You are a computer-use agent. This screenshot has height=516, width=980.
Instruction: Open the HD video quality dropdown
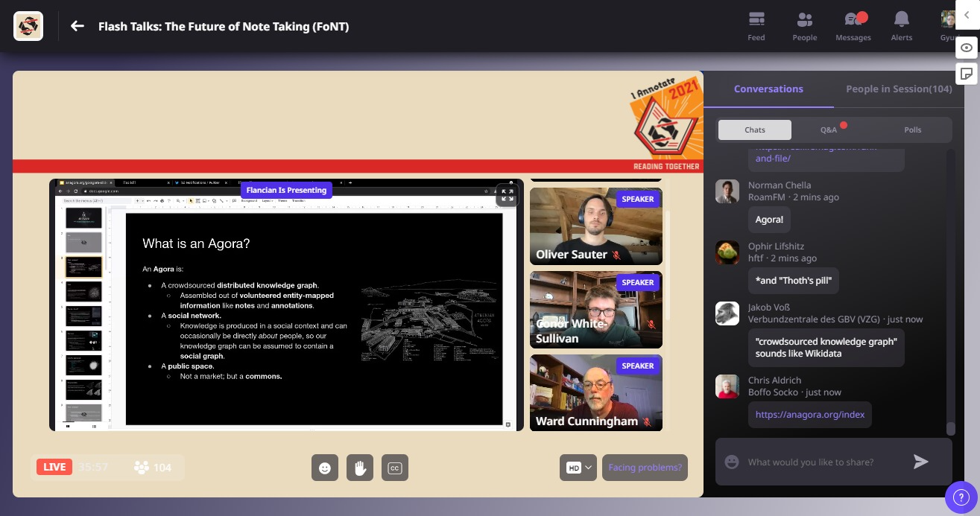(x=578, y=468)
